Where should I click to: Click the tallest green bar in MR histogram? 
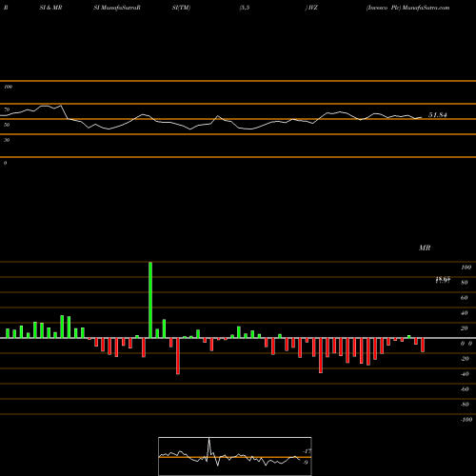(150, 300)
